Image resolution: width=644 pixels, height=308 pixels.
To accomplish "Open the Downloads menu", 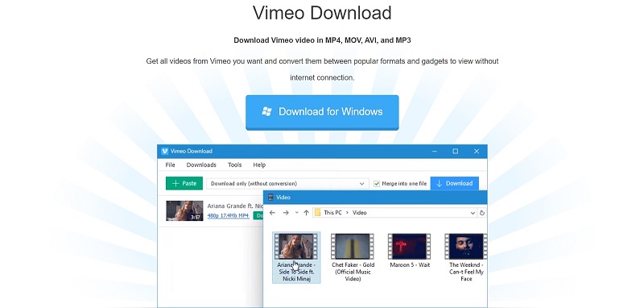I will pyautogui.click(x=201, y=165).
